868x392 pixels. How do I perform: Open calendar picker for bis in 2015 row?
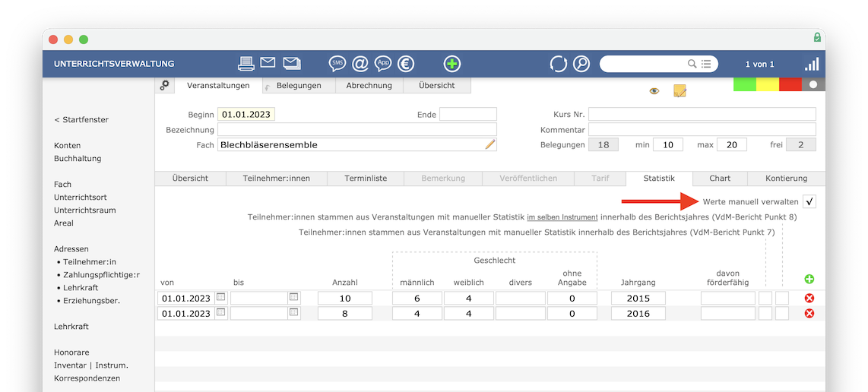[294, 297]
